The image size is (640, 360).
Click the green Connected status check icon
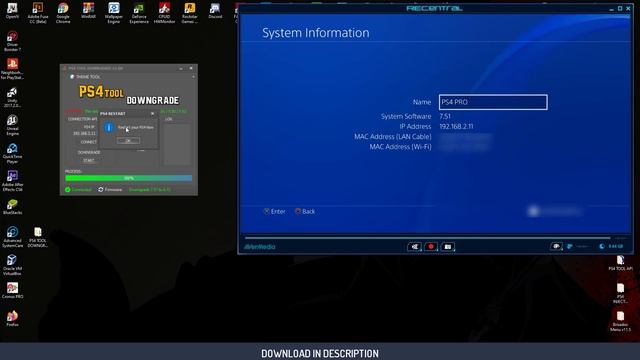68,189
